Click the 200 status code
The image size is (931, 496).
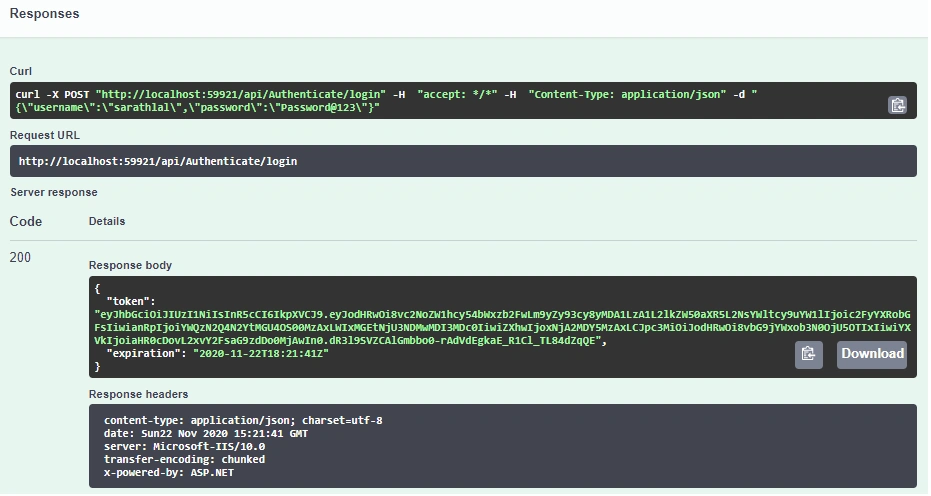20,257
